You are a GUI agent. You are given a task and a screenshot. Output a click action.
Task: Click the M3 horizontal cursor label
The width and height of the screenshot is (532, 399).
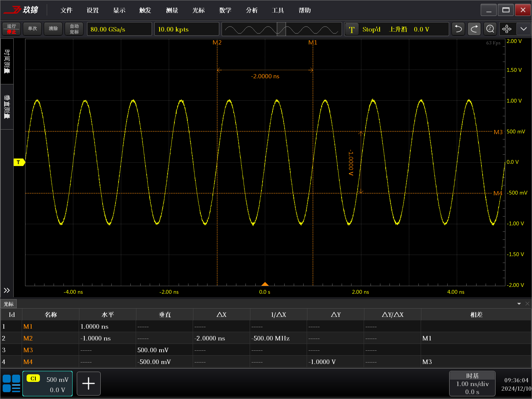498,132
